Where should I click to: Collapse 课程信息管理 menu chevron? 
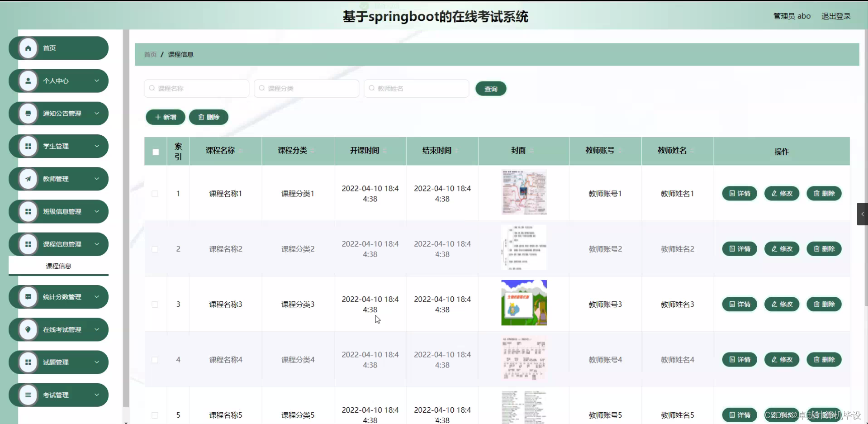(x=97, y=244)
